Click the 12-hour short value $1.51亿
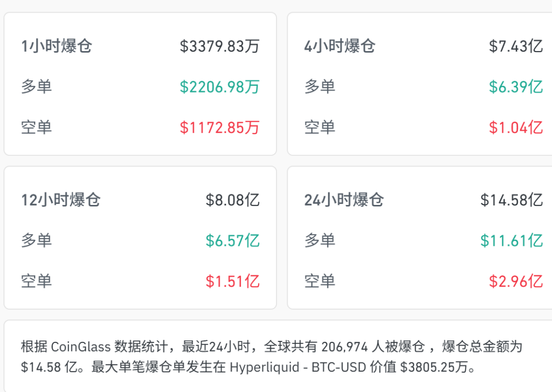 [233, 281]
